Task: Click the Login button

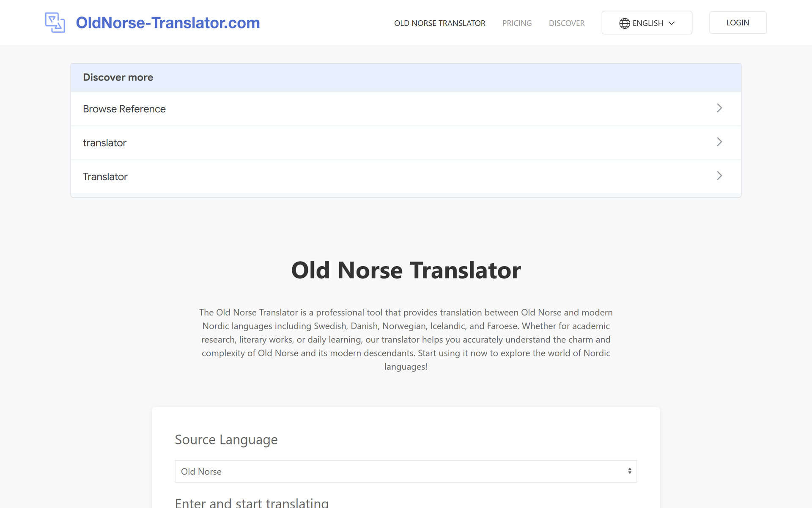Action: pyautogui.click(x=738, y=22)
